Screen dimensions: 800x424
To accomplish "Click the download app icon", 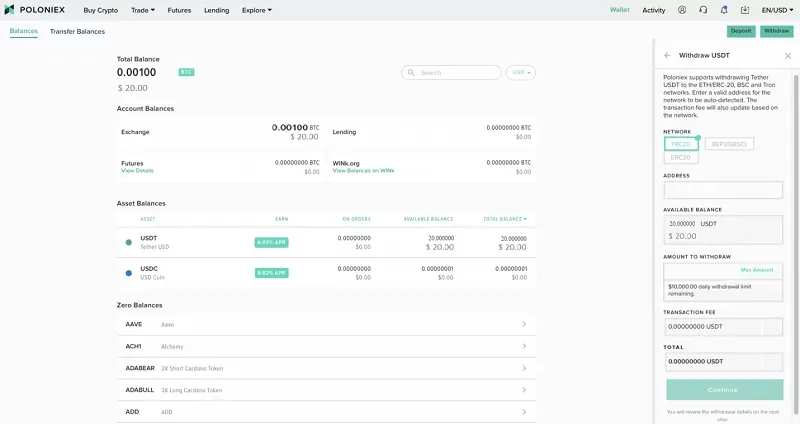I will [x=745, y=10].
